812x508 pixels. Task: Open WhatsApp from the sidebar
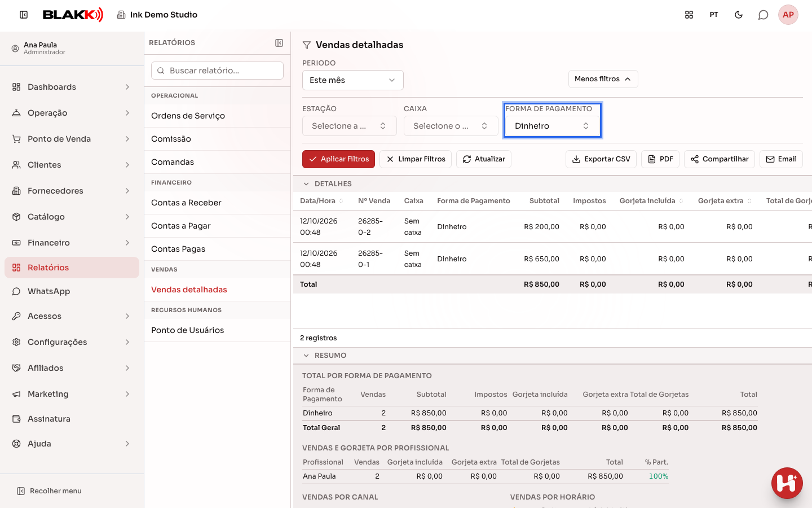(72, 291)
